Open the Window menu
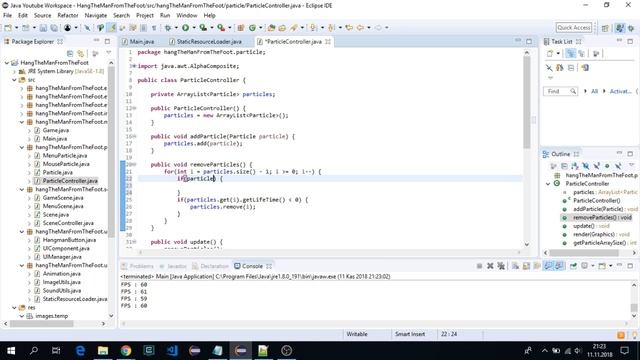Image resolution: width=640 pixels, height=360 pixels. click(x=187, y=16)
